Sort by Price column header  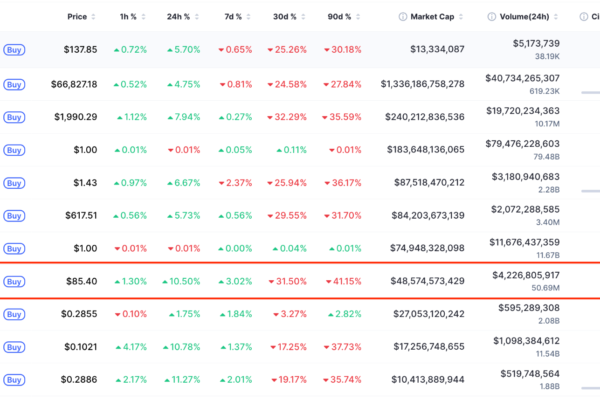click(77, 17)
